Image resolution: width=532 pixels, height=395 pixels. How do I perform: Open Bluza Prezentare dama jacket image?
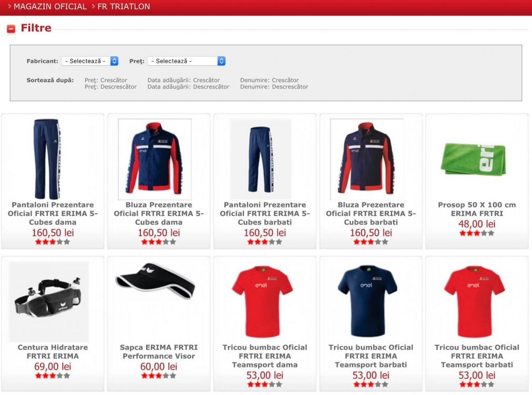pyautogui.click(x=154, y=159)
